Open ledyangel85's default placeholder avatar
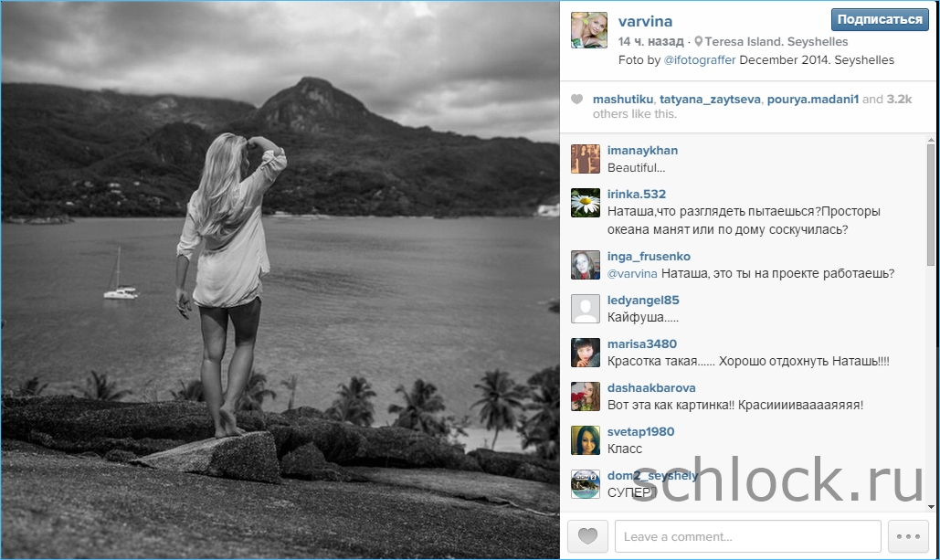The width and height of the screenshot is (940, 560). click(x=585, y=309)
